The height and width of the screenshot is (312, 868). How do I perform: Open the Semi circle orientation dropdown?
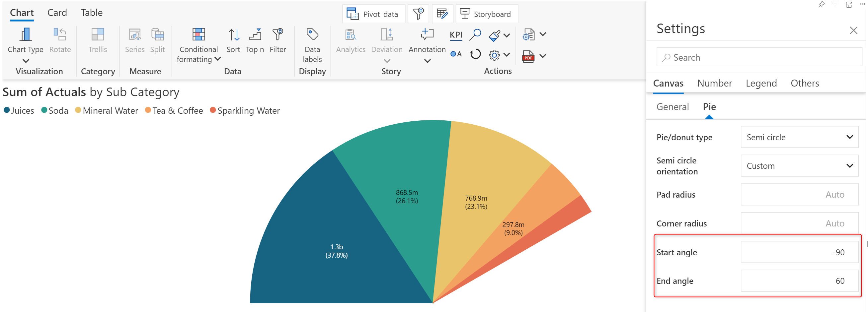point(799,165)
